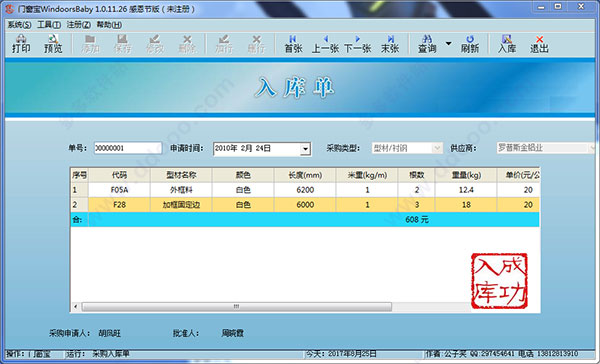Select cell F05A in row 1
The height and width of the screenshot is (364, 600).
[x=119, y=190]
